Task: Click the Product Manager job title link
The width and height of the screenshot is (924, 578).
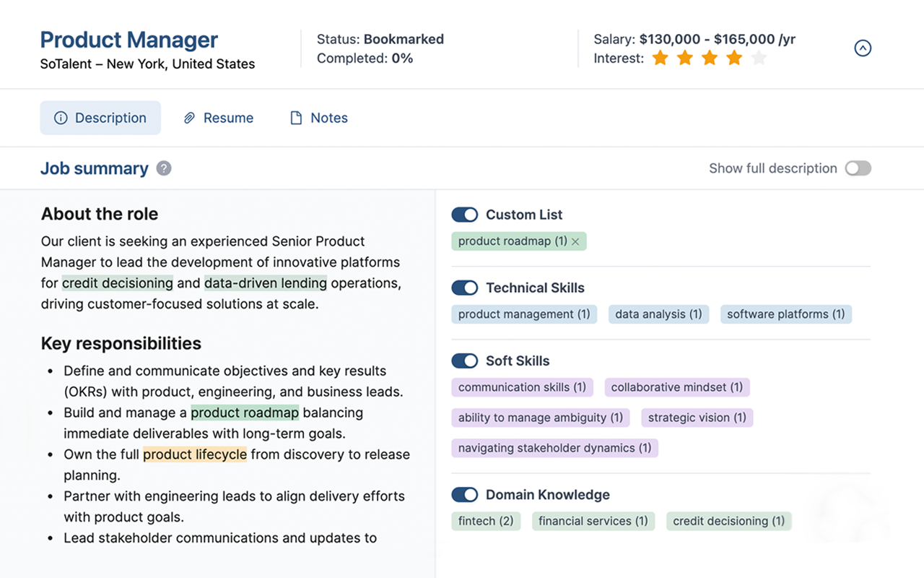Action: point(129,40)
